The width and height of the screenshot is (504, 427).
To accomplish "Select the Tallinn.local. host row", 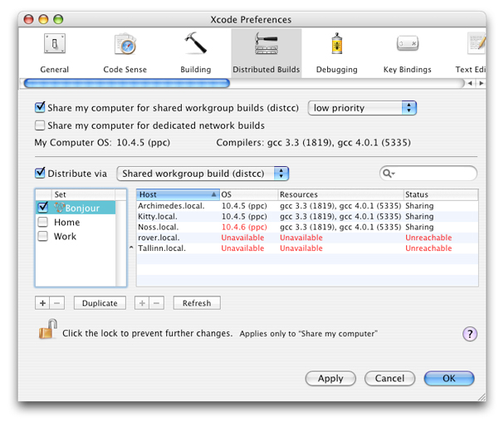I will pos(307,248).
